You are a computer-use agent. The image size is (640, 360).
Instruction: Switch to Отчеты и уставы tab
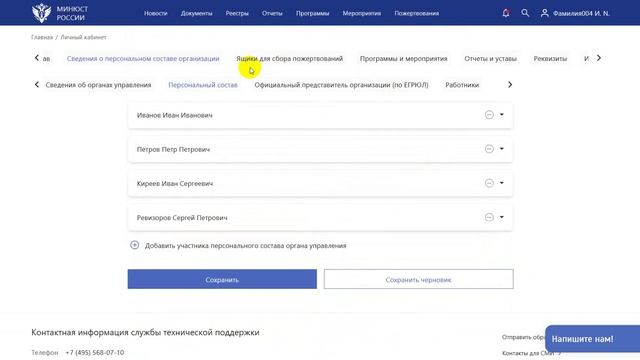490,59
